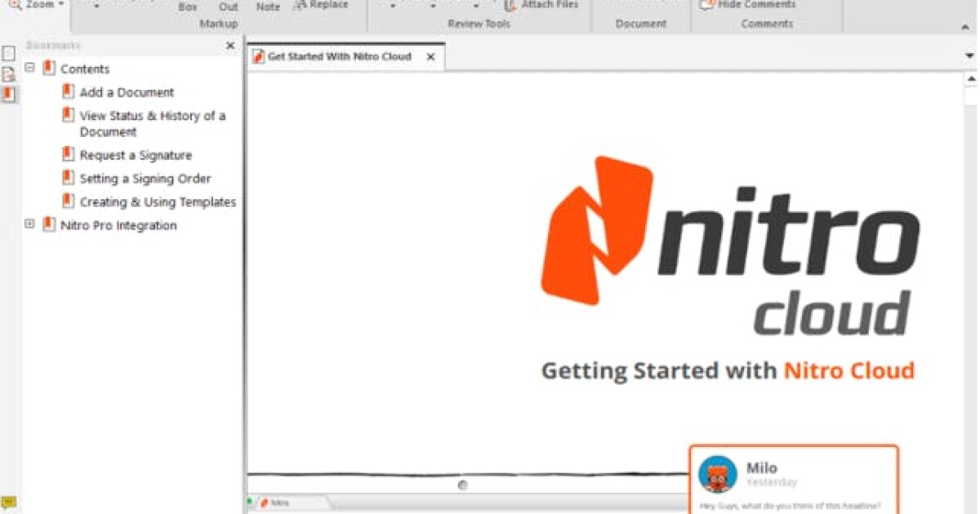Collapse the ribbon with the chevron arrow

coord(965,27)
